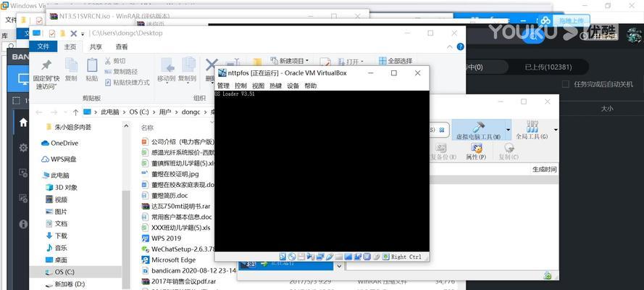
Task: Click the 复制(C) clone snapshot icon
Action: (509, 152)
